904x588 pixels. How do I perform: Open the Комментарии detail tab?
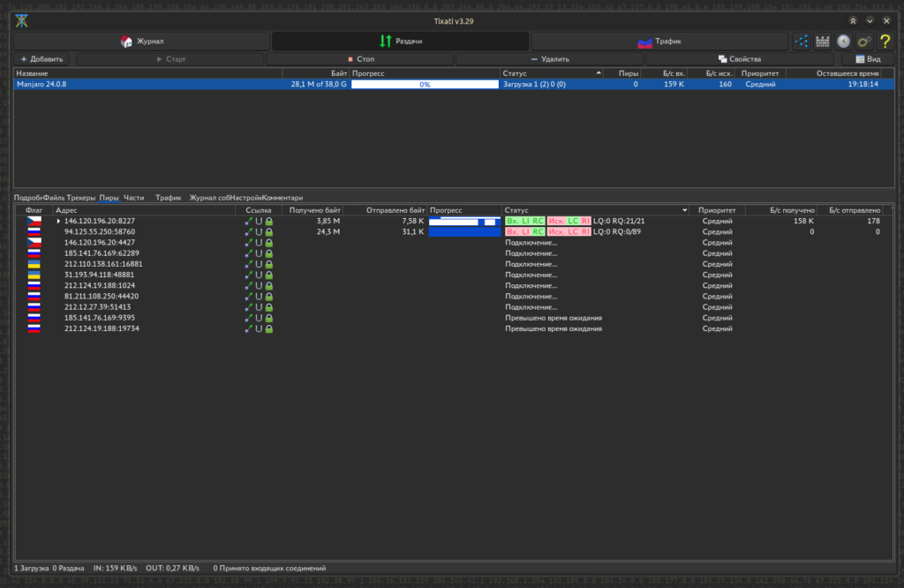(282, 198)
